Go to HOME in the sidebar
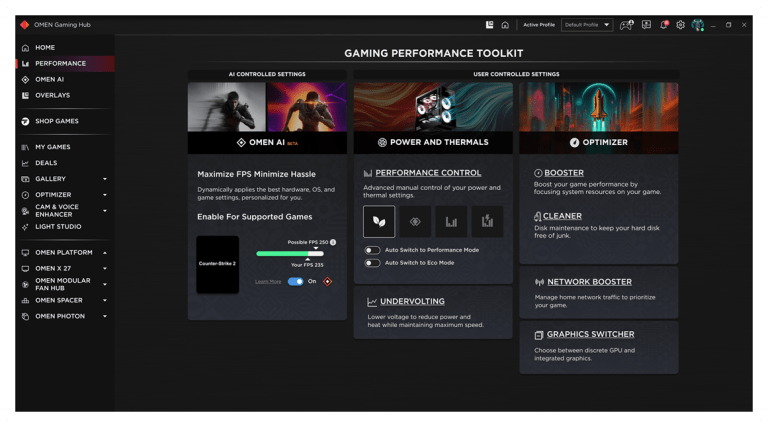Viewport: 768px width, 427px height. [x=45, y=48]
